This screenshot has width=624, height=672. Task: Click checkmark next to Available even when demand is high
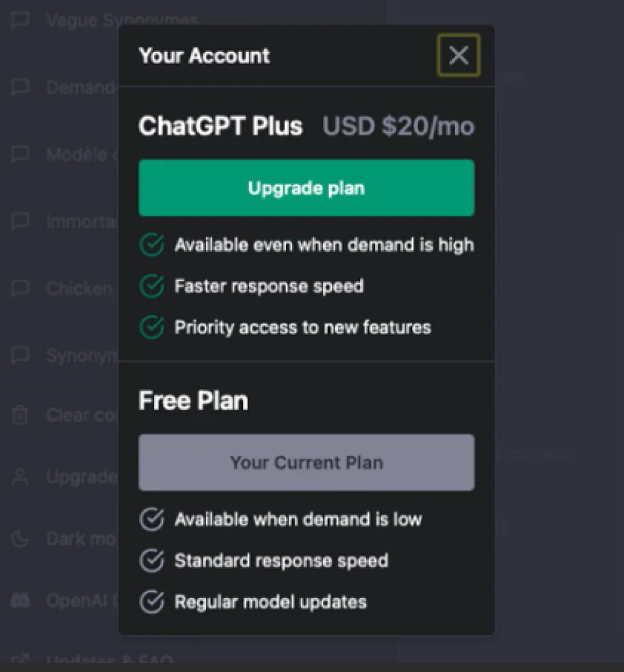tap(152, 245)
